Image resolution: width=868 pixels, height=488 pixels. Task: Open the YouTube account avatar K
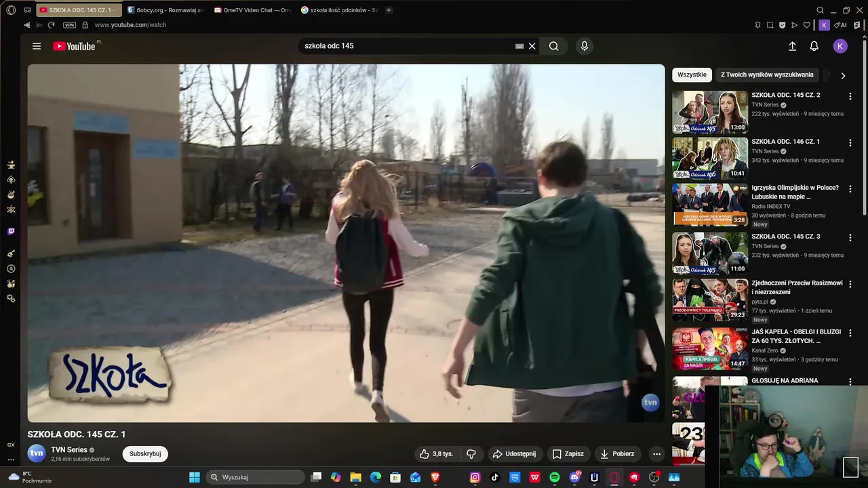[840, 46]
